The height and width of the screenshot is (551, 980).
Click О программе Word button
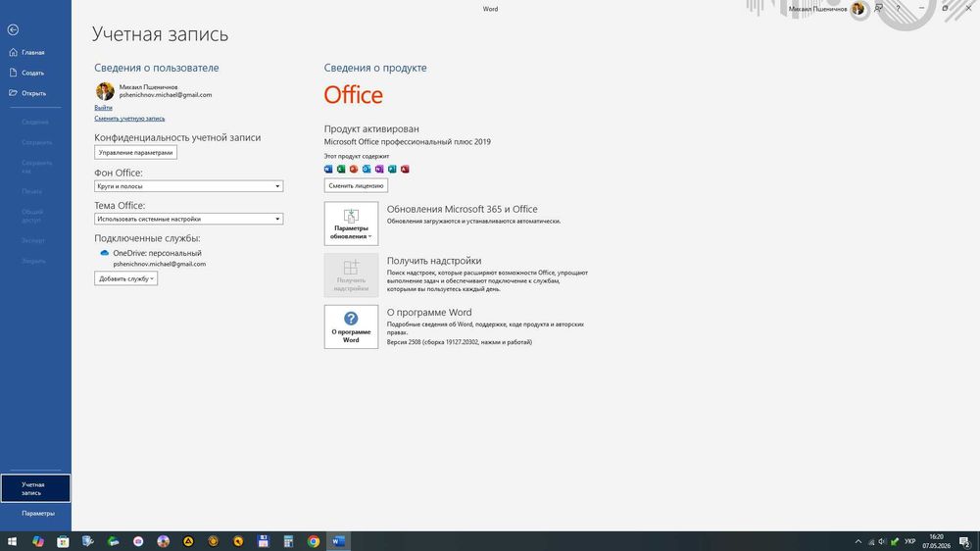point(351,326)
